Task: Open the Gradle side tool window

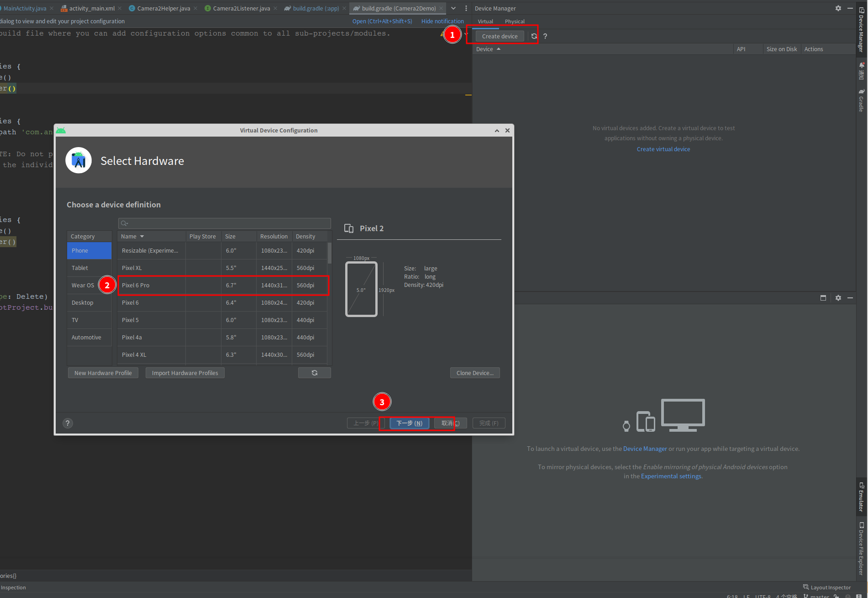Action: tap(861, 101)
